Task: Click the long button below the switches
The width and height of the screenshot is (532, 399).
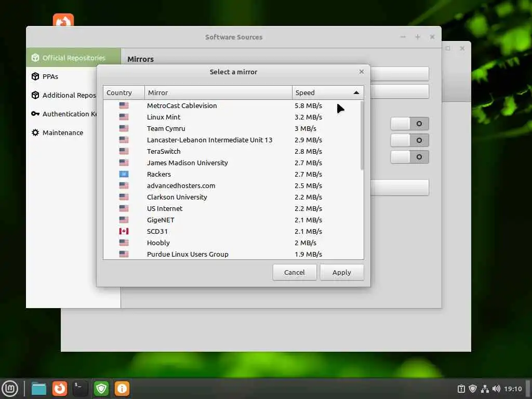Action: tap(400, 187)
